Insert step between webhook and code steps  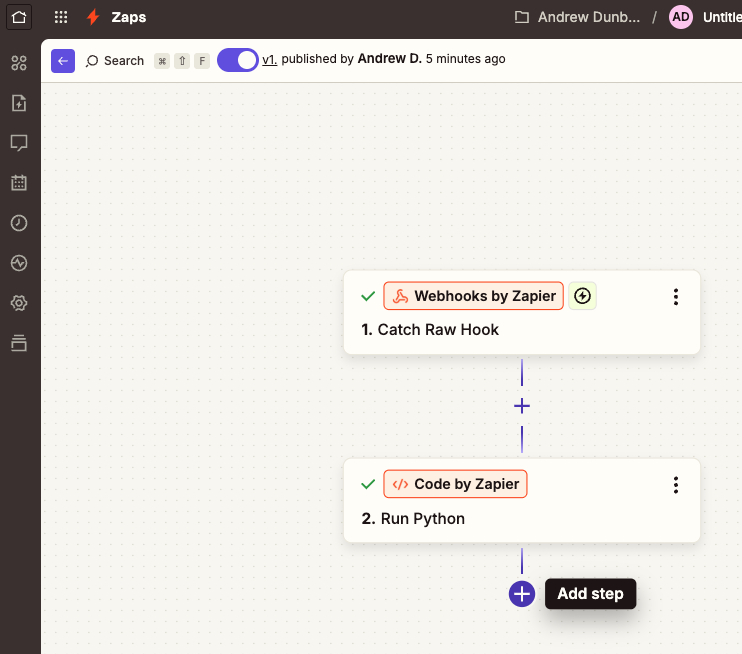(521, 406)
